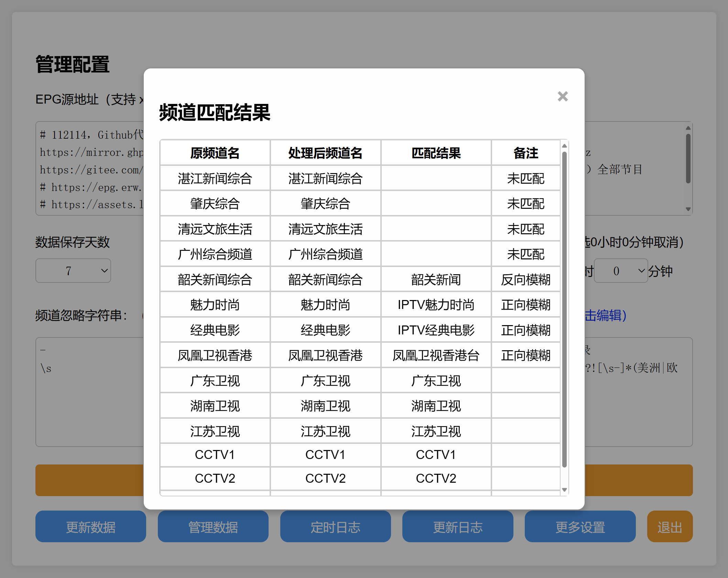Click the 更新数据 button
The width and height of the screenshot is (728, 578).
(91, 526)
